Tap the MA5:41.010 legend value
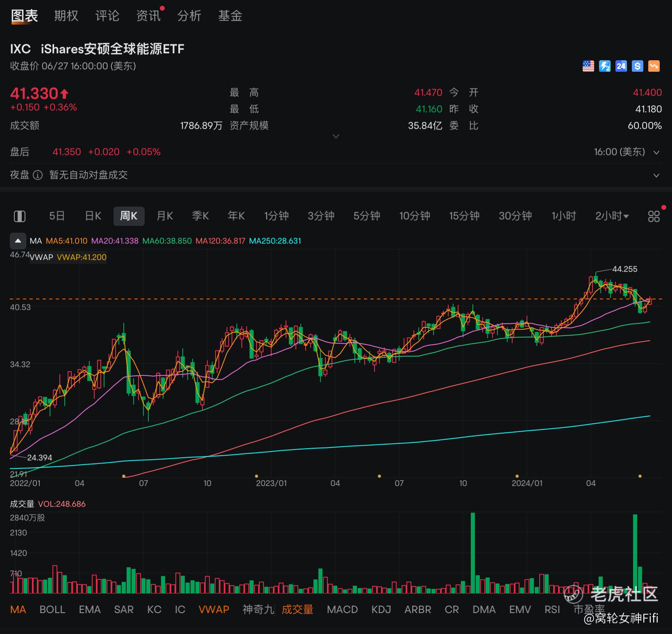672x634 pixels. point(66,241)
